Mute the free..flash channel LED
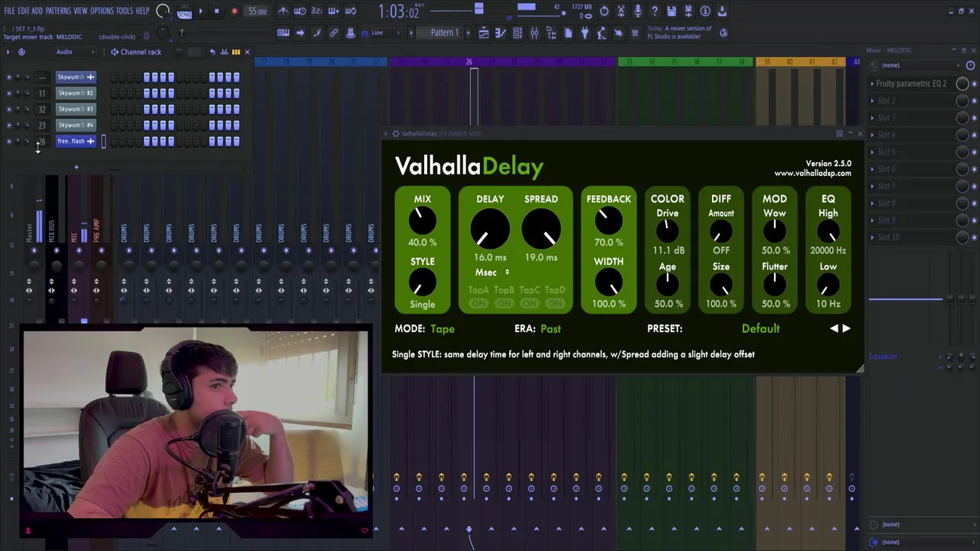The image size is (980, 551). pyautogui.click(x=9, y=141)
